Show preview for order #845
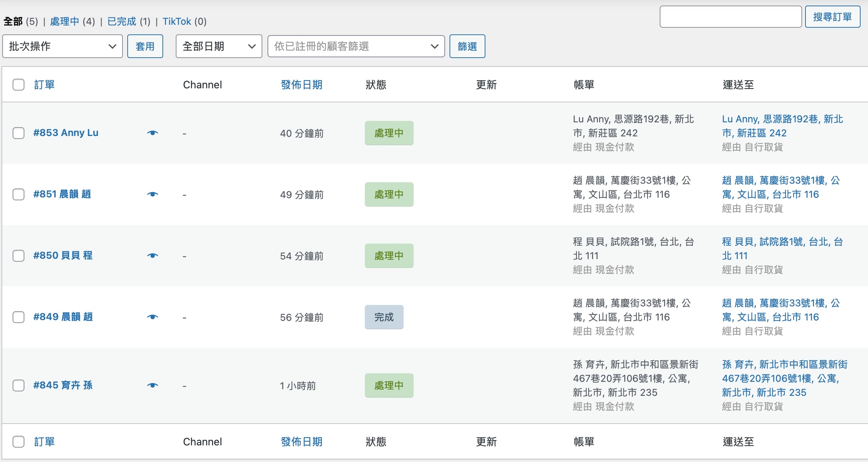The width and height of the screenshot is (868, 462). click(x=152, y=385)
